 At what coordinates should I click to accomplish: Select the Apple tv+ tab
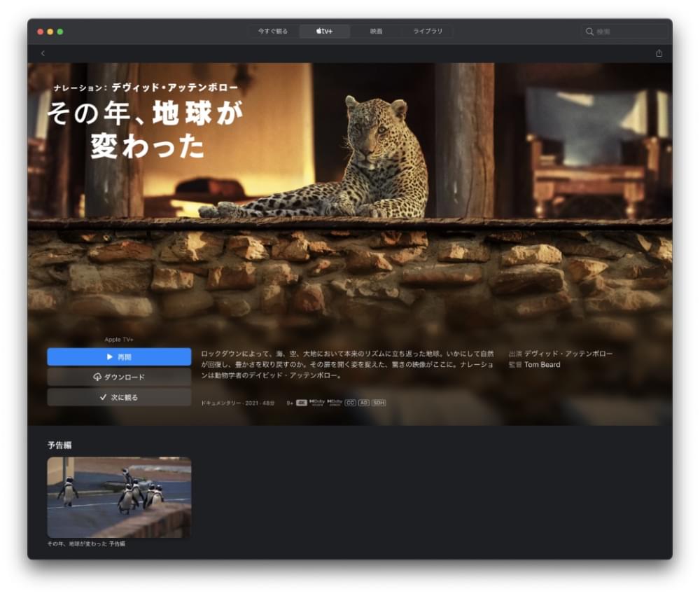(324, 32)
